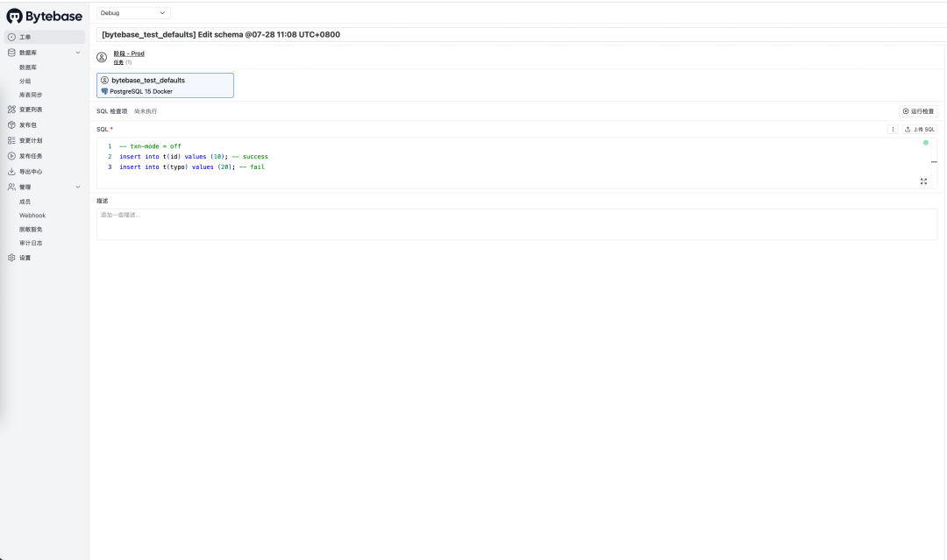Focus the 描述 description text area
Image resolution: width=947 pixels, height=560 pixels.
coord(517,224)
